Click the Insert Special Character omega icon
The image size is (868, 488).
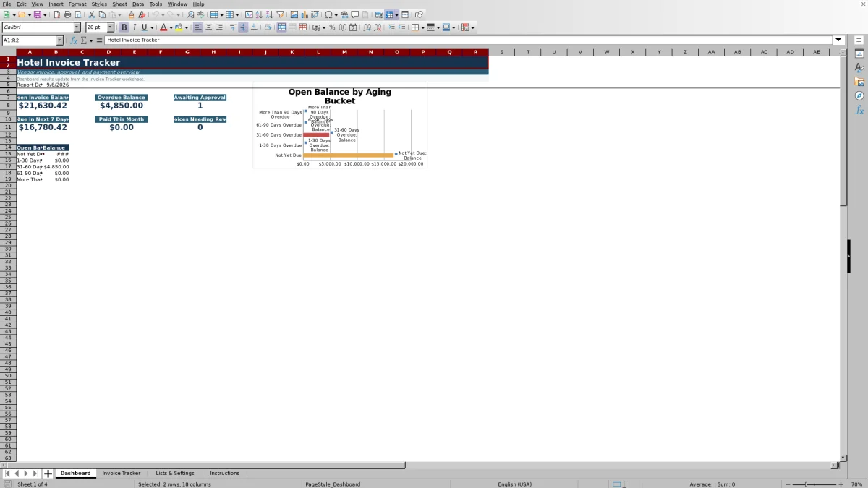tap(329, 14)
